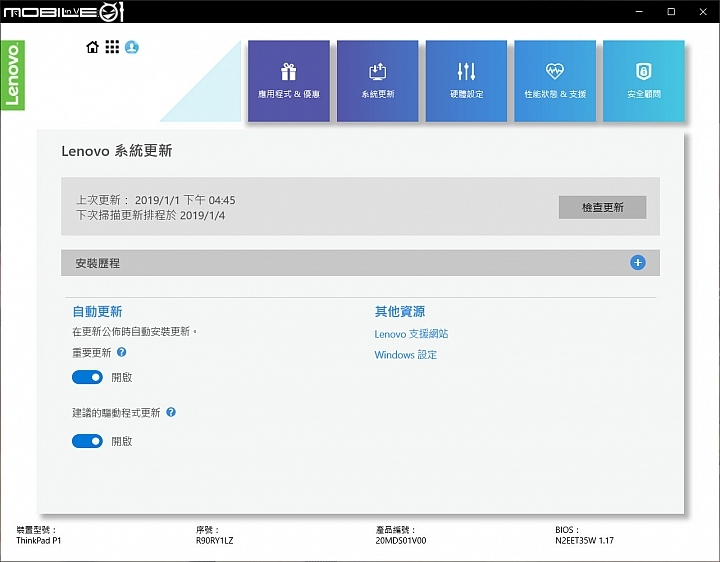This screenshot has width=720, height=562.
Task: Minimize the Lenovo Vantage window
Action: pyautogui.click(x=639, y=11)
